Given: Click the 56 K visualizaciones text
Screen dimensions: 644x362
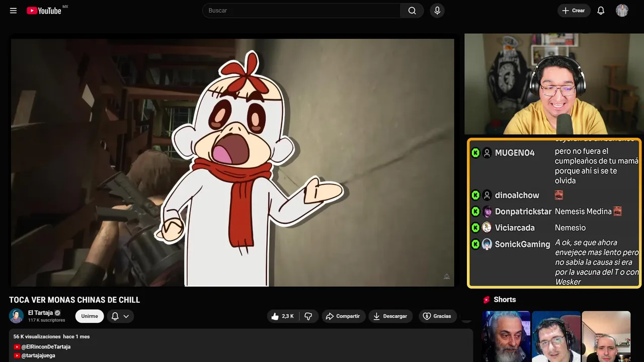Looking at the screenshot, I should click(37, 336).
